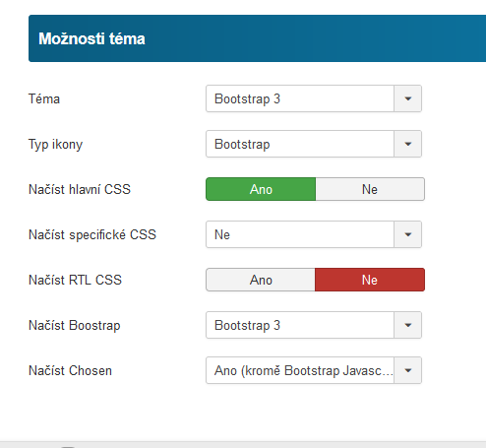486x448 pixels.
Task: Expand the Typ ikony Bootstrap select box
Action: point(314,144)
